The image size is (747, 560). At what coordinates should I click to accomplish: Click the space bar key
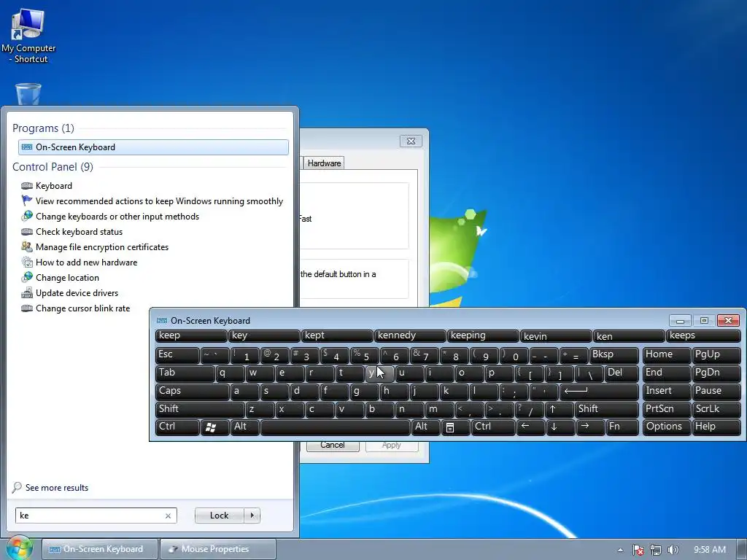click(336, 427)
